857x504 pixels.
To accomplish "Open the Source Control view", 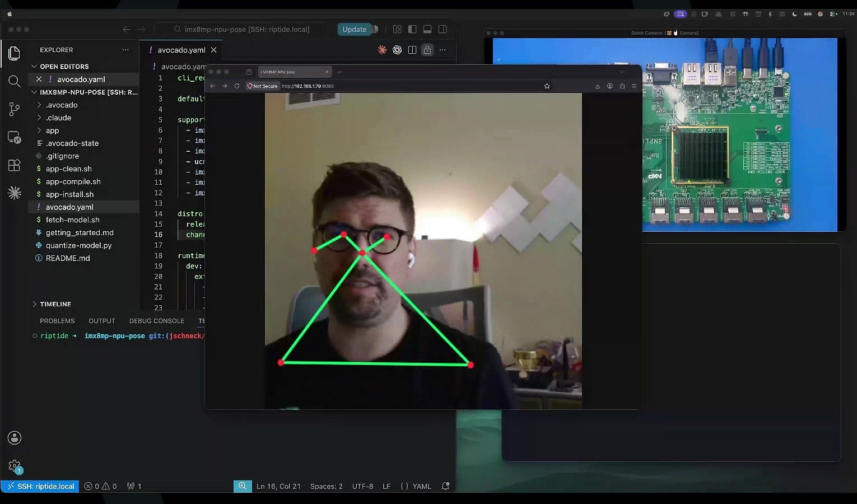I will [x=15, y=109].
